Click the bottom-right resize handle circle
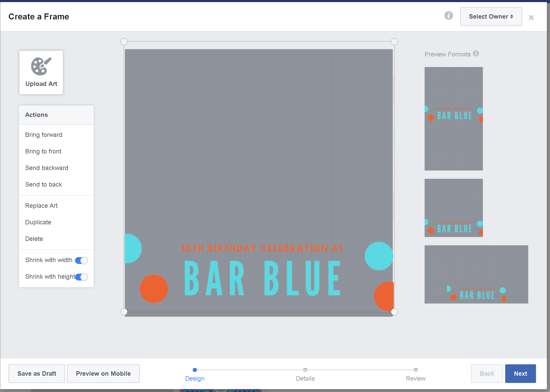This screenshot has width=550, height=392. (x=394, y=312)
